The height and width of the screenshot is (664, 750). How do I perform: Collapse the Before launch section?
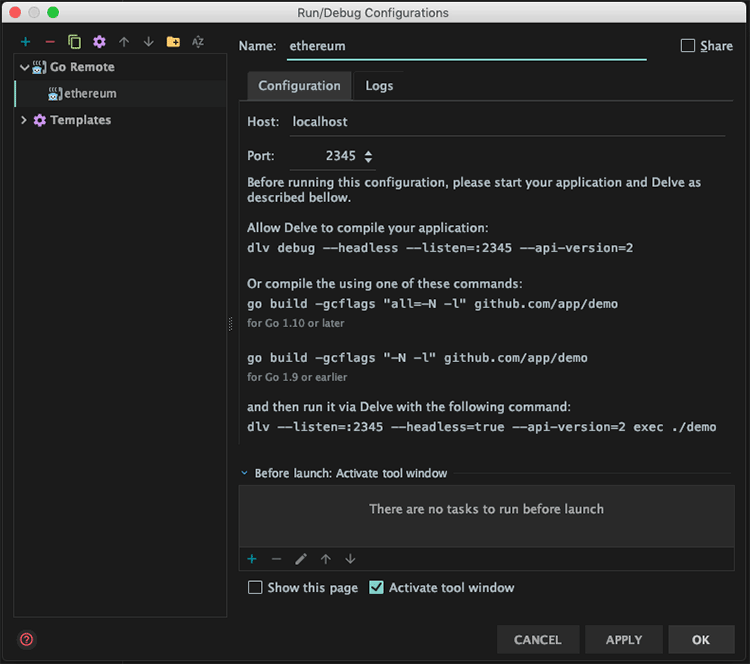244,473
